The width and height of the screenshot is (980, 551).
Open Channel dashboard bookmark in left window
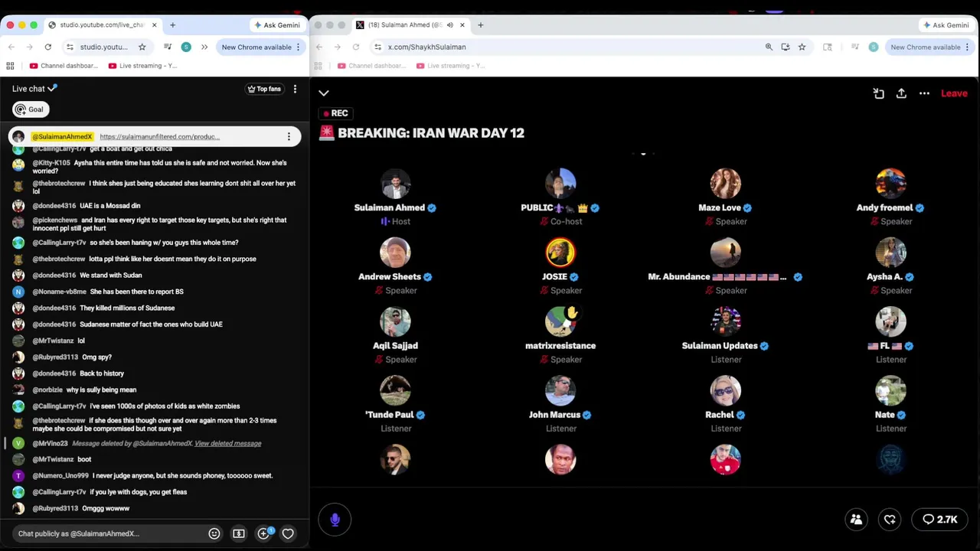64,66
